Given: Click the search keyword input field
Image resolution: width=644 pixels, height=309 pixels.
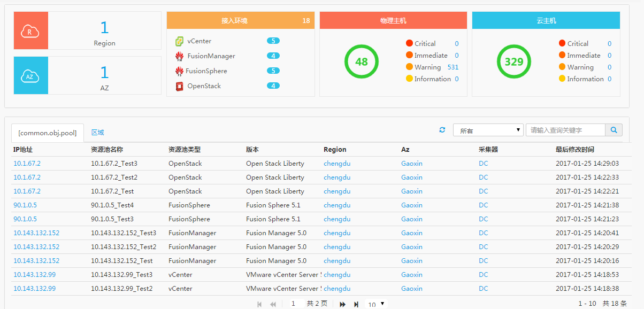Looking at the screenshot, I should click(565, 130).
